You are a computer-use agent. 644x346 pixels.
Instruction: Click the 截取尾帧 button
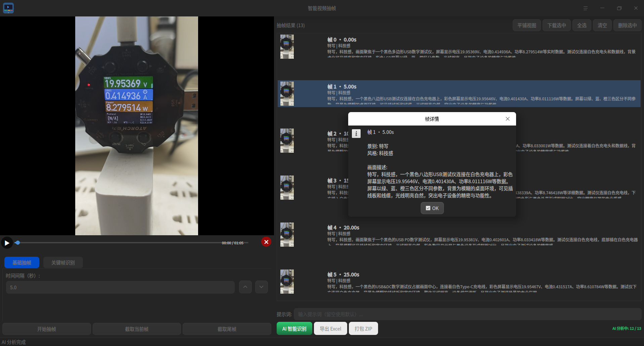click(x=227, y=329)
